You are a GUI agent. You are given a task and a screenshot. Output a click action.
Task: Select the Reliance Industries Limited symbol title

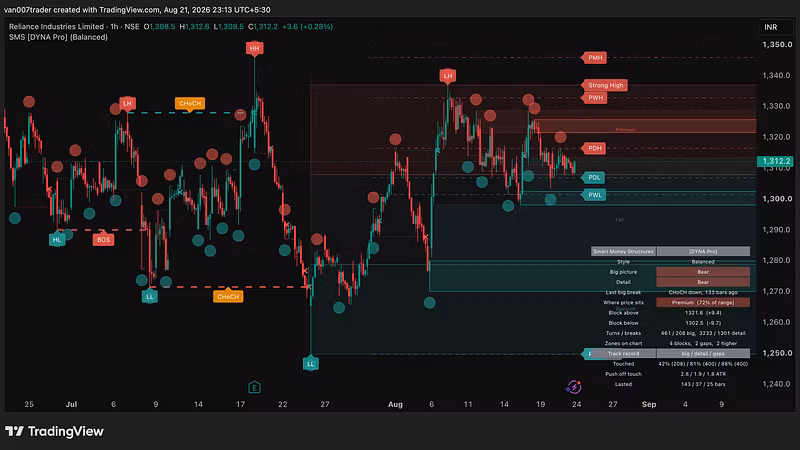coord(56,27)
